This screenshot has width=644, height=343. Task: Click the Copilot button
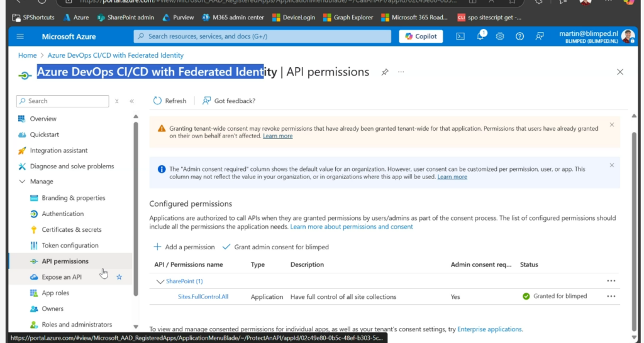tap(421, 36)
